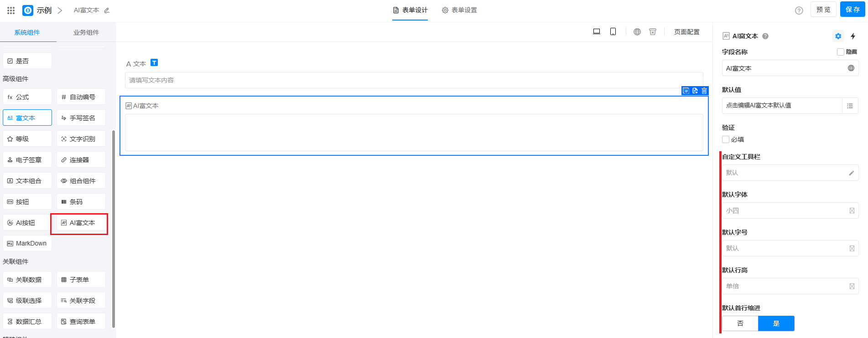Open the lightning event settings icon
The image size is (868, 338).
[852, 36]
